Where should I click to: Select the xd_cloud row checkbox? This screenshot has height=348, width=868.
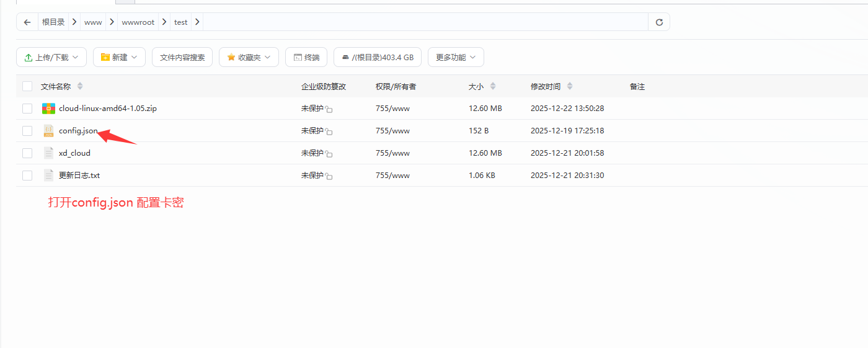[27, 153]
